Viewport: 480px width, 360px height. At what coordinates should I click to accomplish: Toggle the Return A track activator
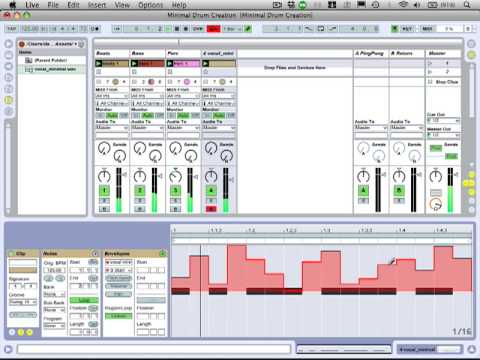pyautogui.click(x=363, y=191)
